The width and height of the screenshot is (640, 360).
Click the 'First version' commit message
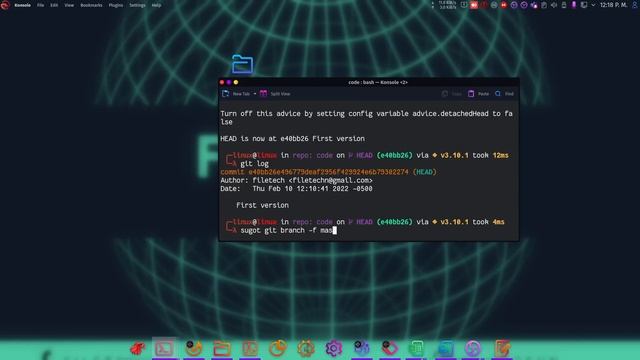tap(262, 205)
